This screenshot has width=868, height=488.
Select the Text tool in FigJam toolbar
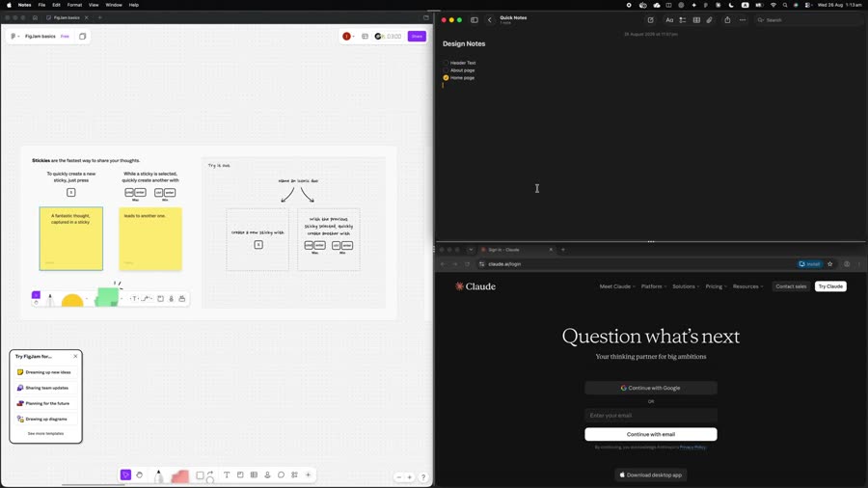point(227,474)
